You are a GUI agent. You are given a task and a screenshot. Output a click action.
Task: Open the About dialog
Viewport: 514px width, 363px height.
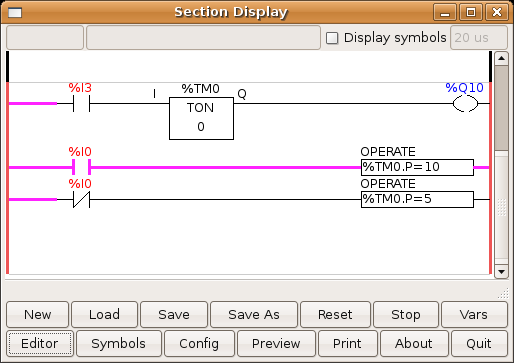point(414,343)
